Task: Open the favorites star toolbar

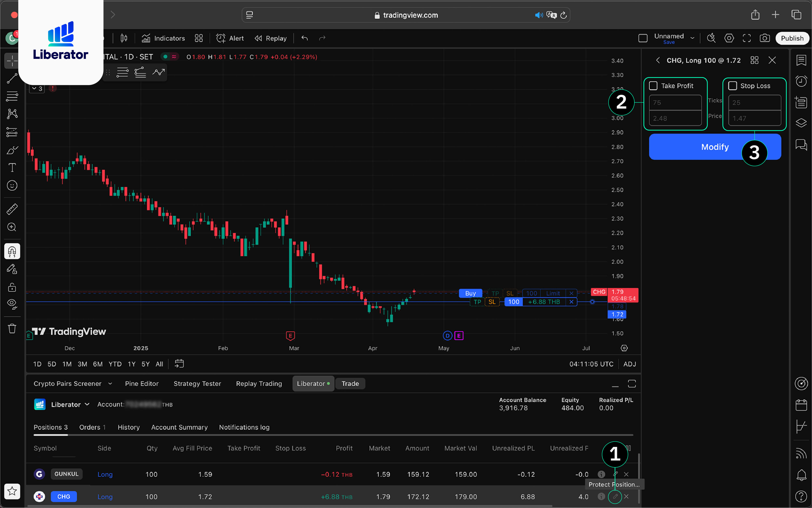Action: point(12,492)
